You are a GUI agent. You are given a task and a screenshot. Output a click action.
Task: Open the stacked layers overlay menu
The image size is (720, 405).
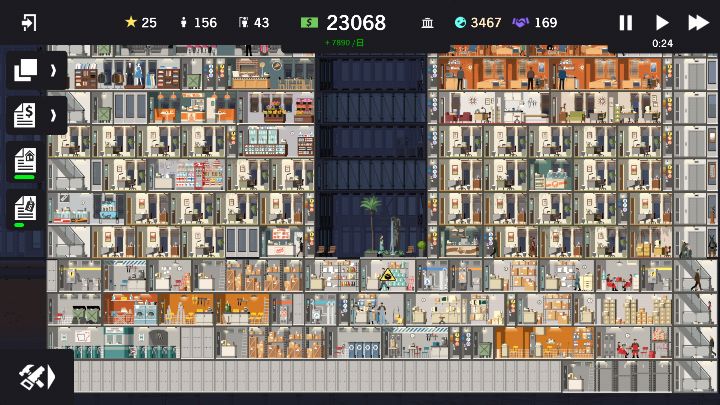pos(26,70)
